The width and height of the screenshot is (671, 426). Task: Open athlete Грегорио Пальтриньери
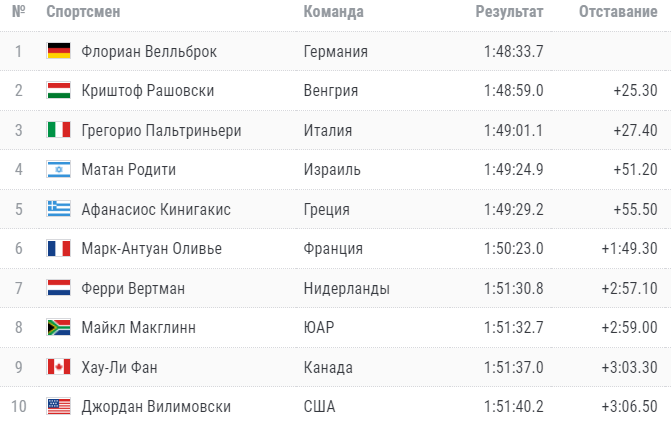point(161,130)
